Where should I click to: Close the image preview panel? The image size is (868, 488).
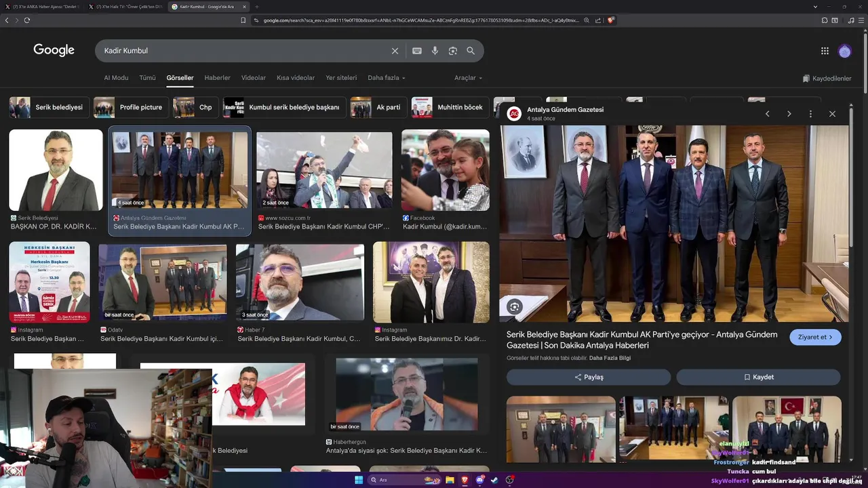pos(832,114)
